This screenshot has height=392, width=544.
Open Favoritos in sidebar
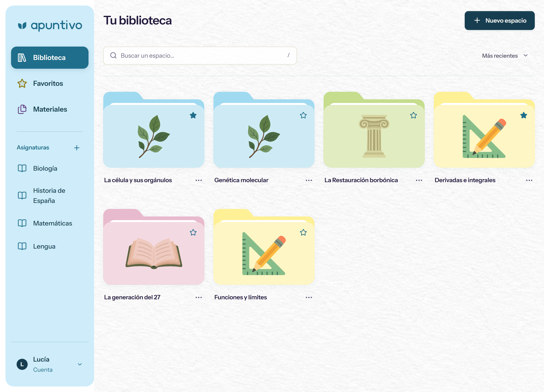pos(50,83)
